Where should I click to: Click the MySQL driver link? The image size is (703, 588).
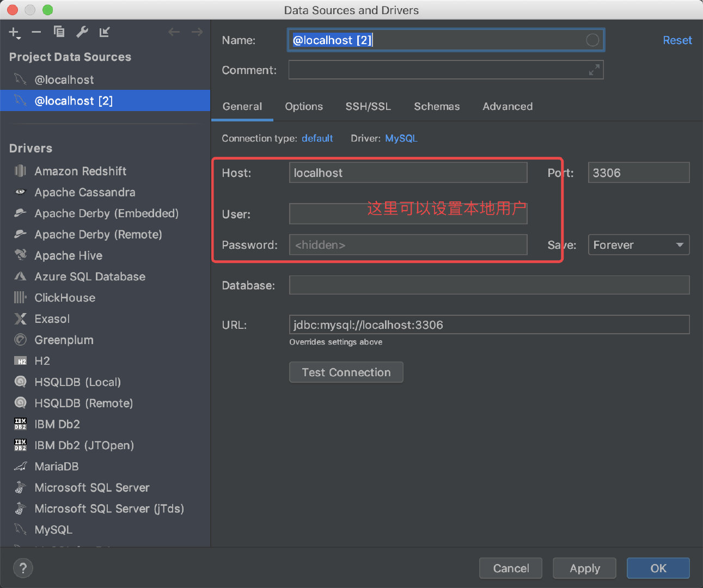[401, 138]
